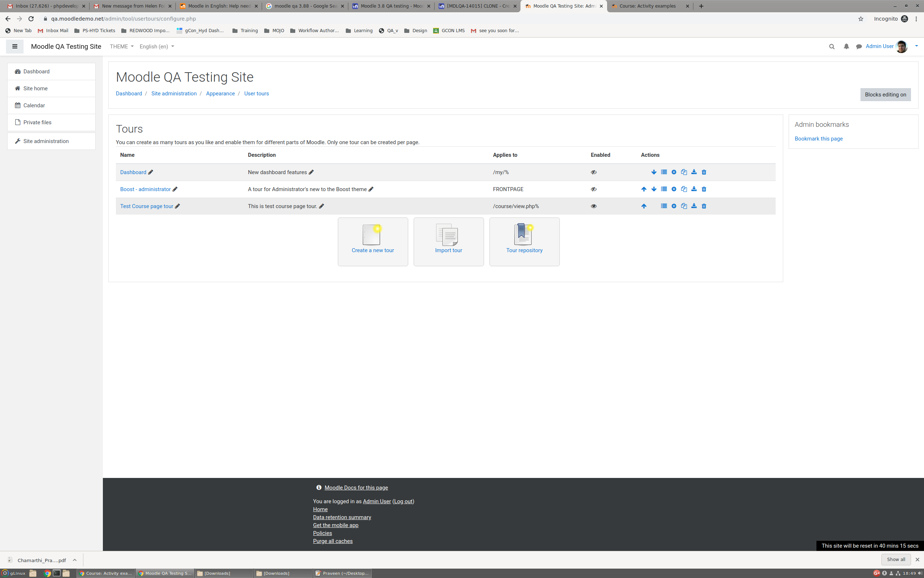
Task: Bookmark page with the star icon
Action: 860,19
